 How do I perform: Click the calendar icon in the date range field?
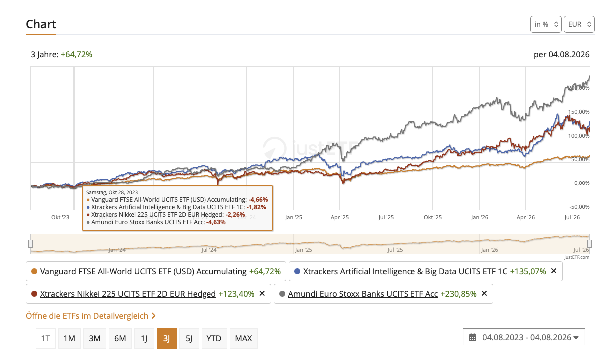tap(472, 337)
